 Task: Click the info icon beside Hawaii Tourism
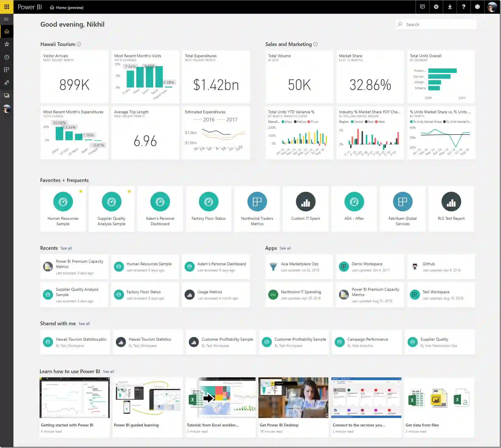pos(79,44)
